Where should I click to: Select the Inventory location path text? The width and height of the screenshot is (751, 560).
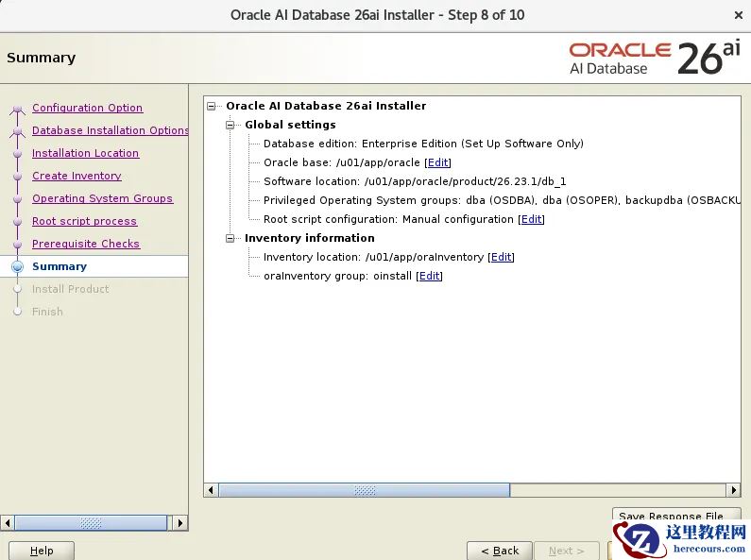(424, 257)
